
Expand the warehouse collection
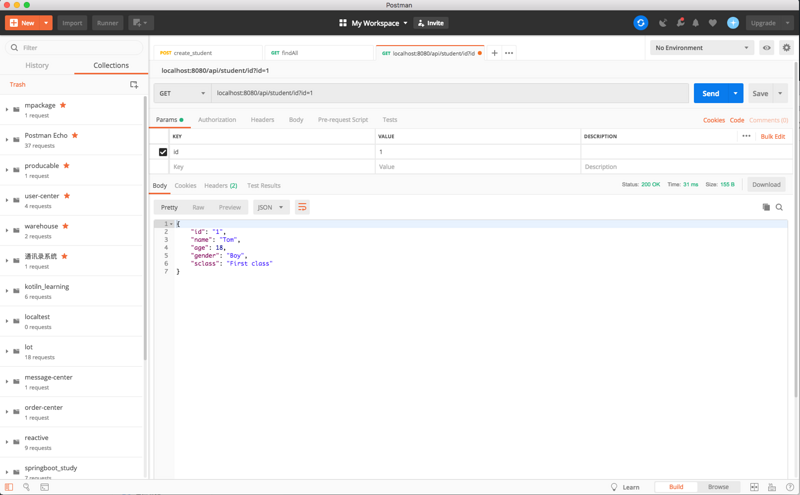(x=7, y=231)
